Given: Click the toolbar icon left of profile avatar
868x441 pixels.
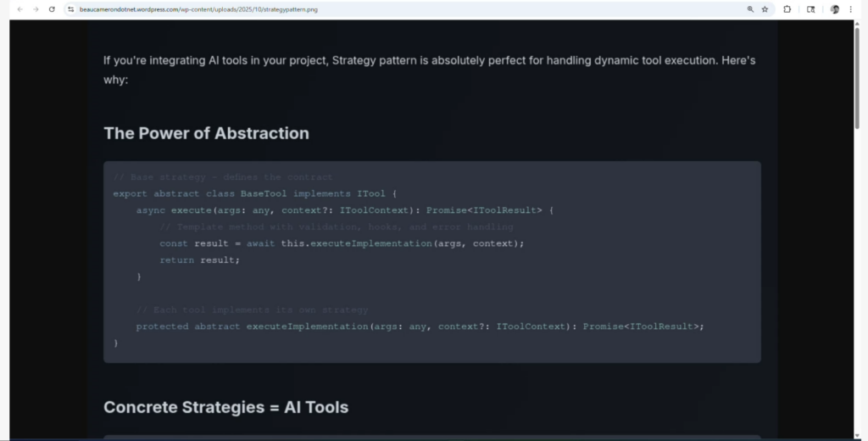Looking at the screenshot, I should point(811,9).
